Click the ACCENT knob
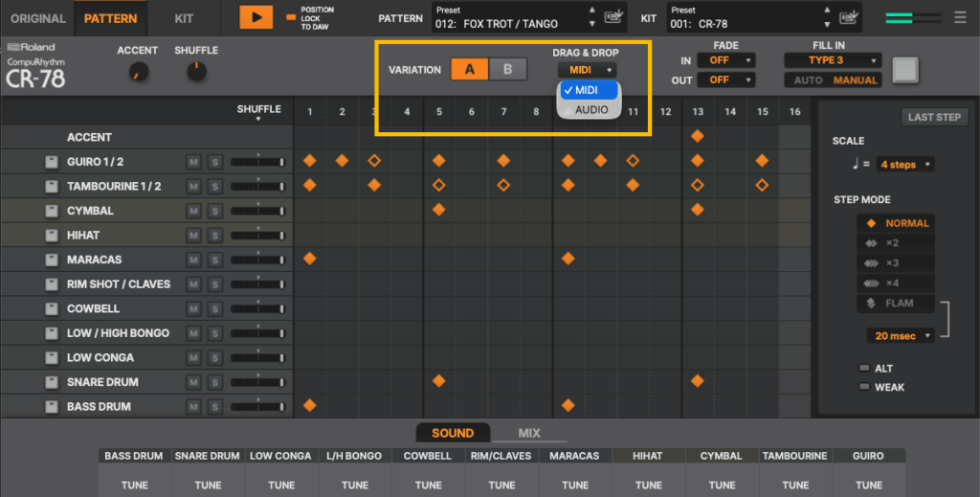The image size is (980, 497). [x=139, y=72]
